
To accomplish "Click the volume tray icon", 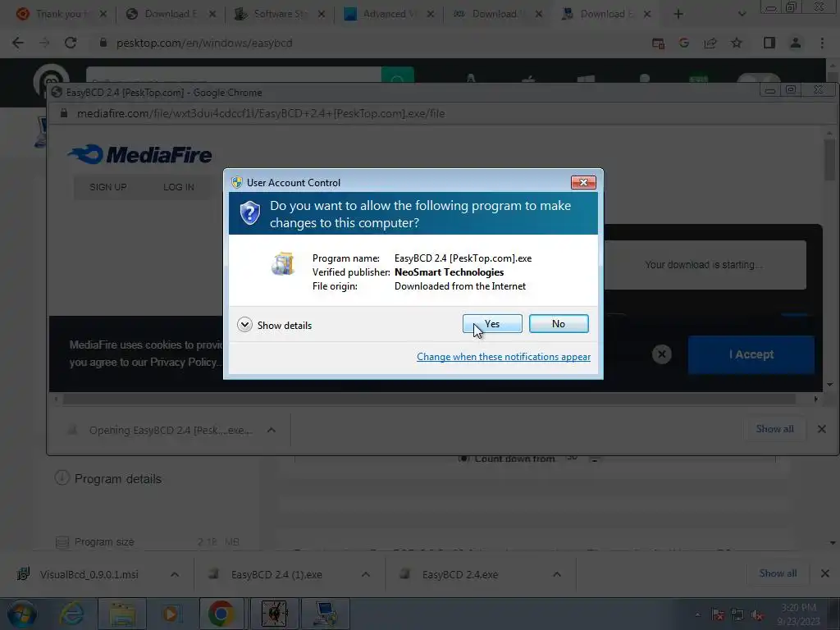I will 757,615.
